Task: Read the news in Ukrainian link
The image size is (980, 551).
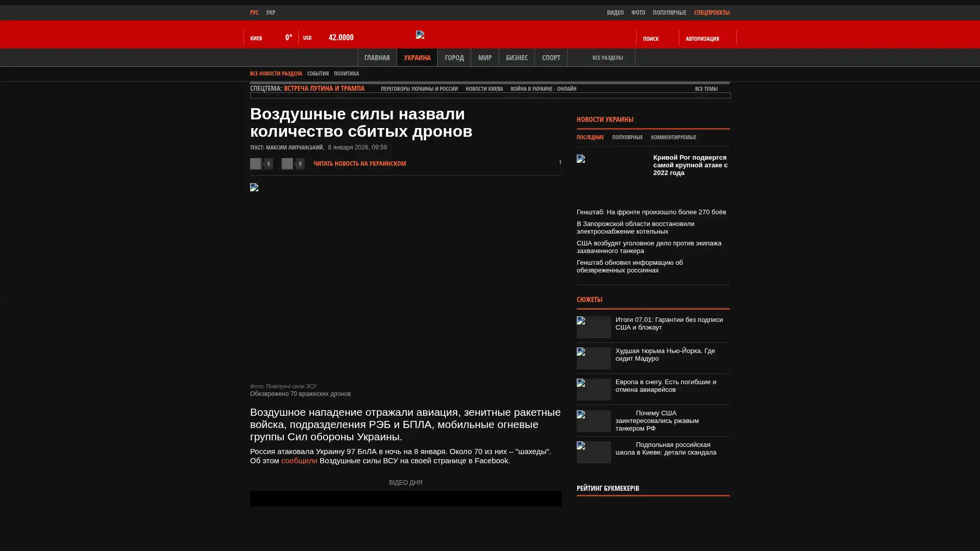Action: tap(359, 164)
